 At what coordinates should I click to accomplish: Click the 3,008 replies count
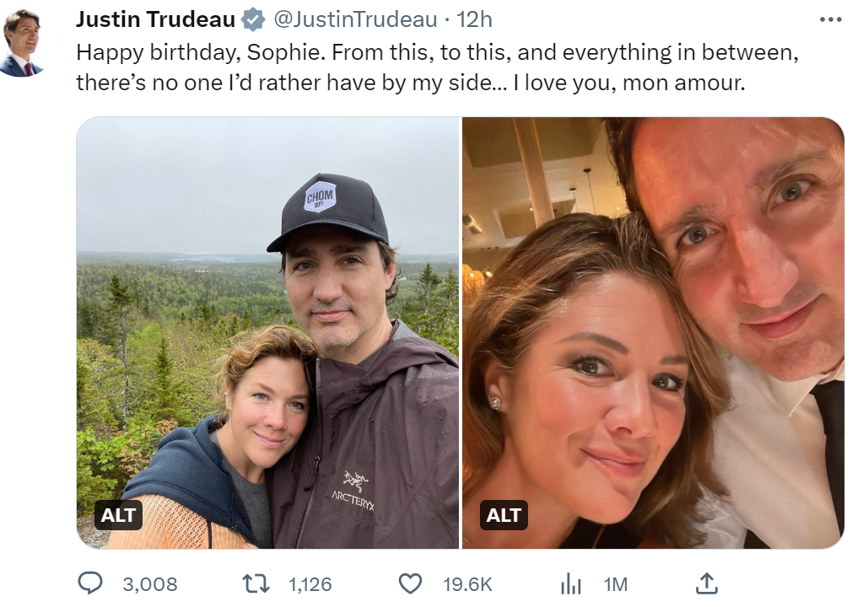coord(150,584)
